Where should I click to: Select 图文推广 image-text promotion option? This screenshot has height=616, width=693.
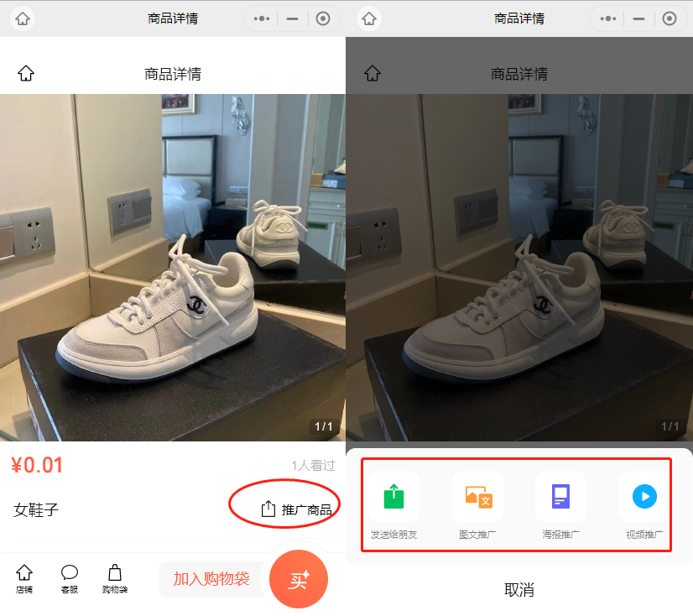coord(477,506)
